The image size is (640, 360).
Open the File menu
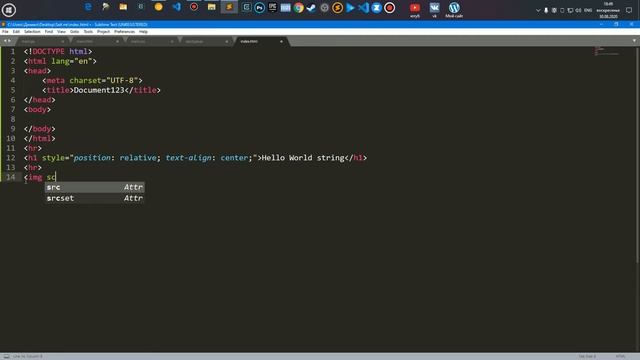pos(5,31)
